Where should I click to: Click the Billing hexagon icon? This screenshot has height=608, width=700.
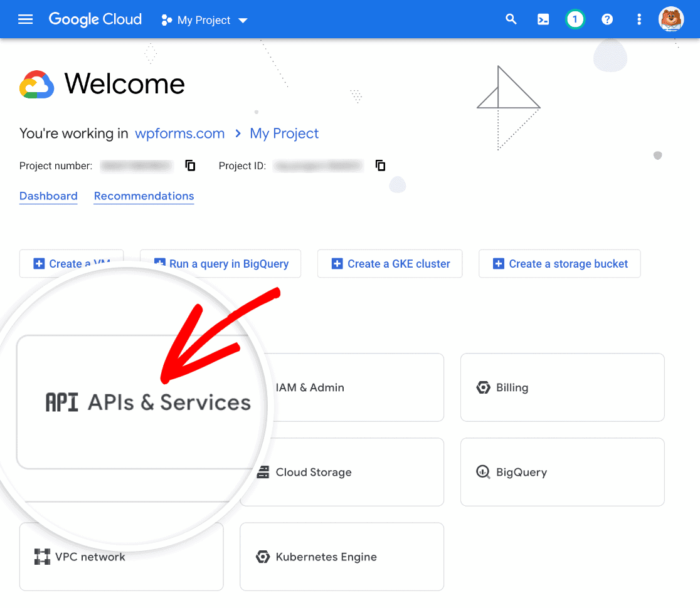tap(483, 387)
